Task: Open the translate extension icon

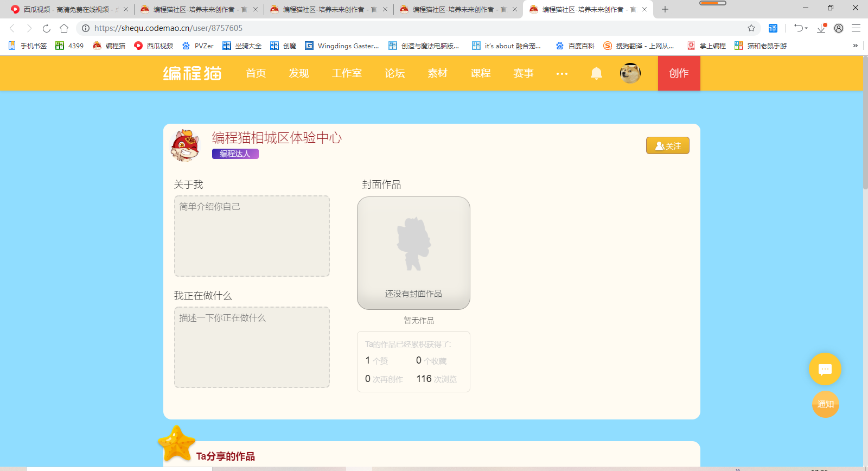Action: [x=773, y=28]
